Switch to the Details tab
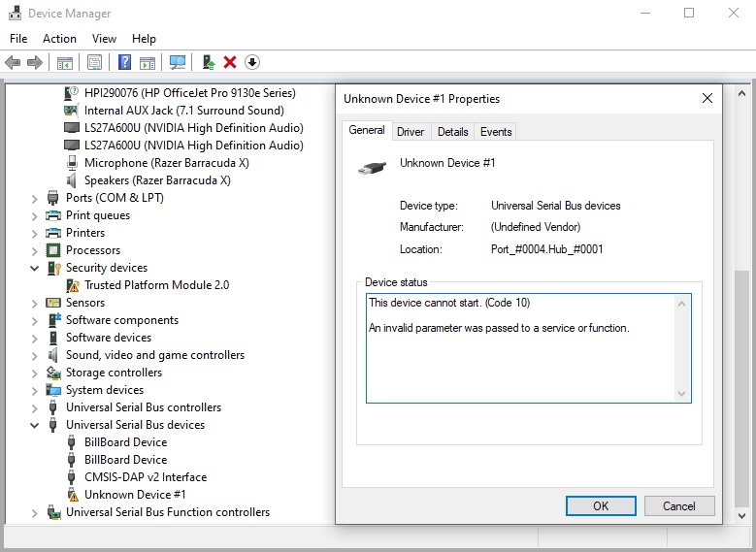 tap(453, 132)
